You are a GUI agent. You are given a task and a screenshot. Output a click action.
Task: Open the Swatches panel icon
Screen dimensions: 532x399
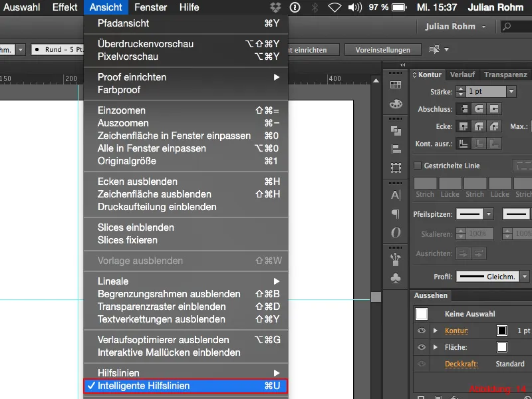click(x=396, y=85)
